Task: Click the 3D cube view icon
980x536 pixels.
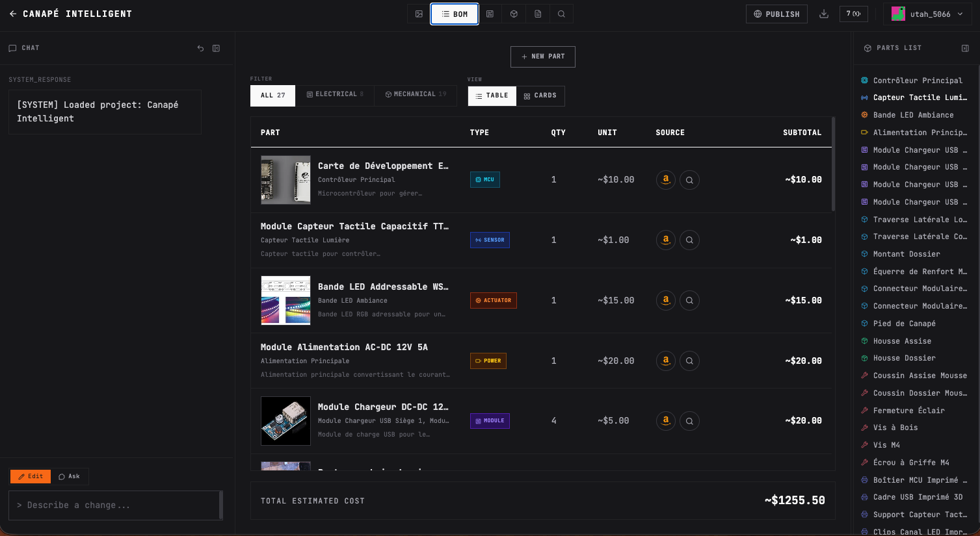Action: (514, 14)
